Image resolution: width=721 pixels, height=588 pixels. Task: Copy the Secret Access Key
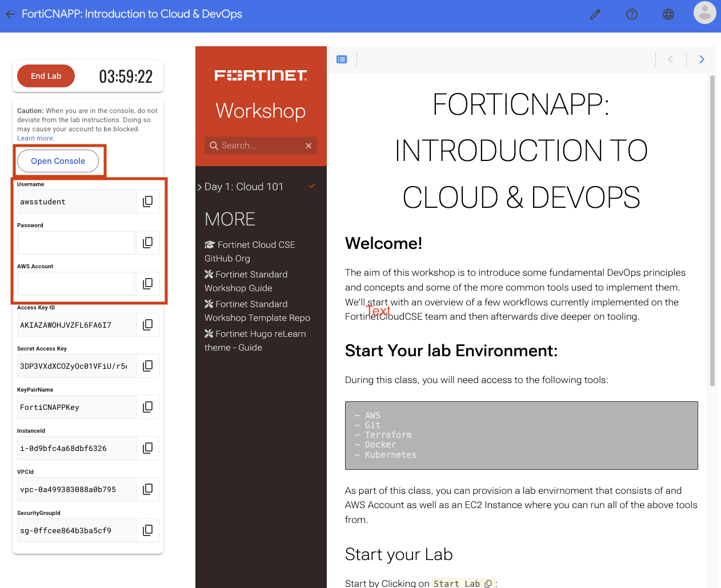click(x=148, y=366)
